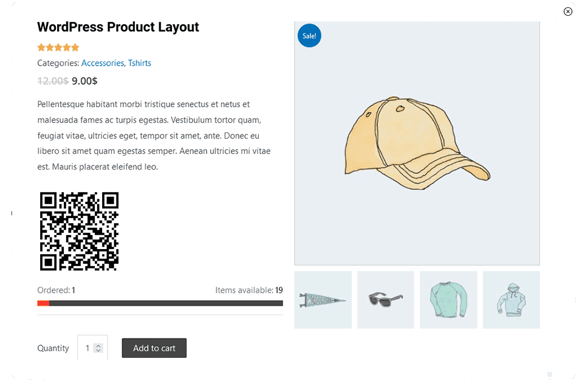Click the red ordered portion of stock bar

43,303
